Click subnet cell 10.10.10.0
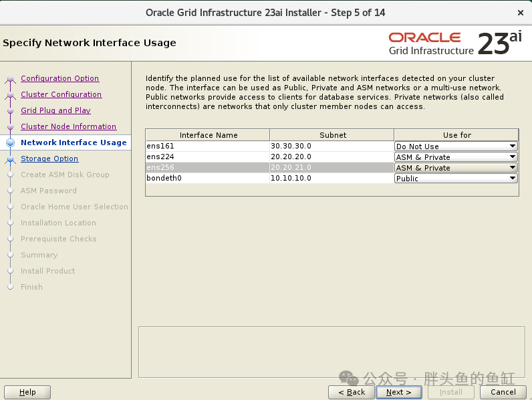This screenshot has height=400, width=532. (x=332, y=179)
